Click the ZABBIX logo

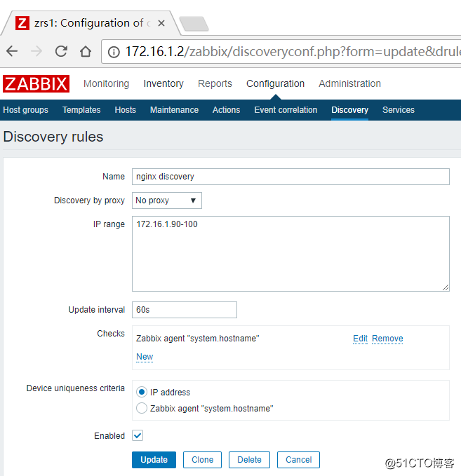click(36, 83)
